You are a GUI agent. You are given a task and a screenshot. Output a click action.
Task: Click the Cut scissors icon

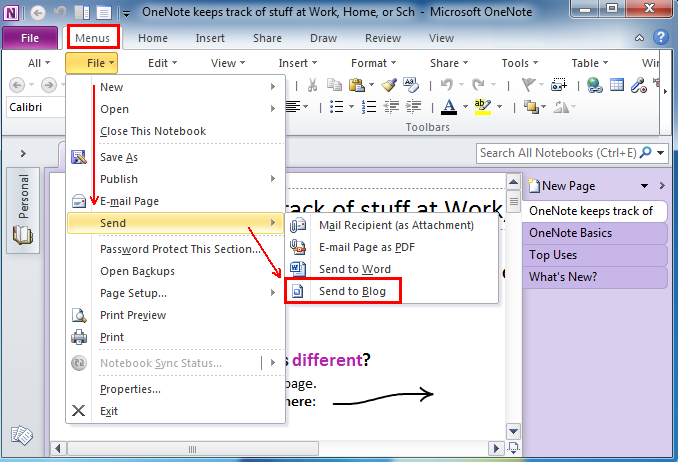pos(312,85)
